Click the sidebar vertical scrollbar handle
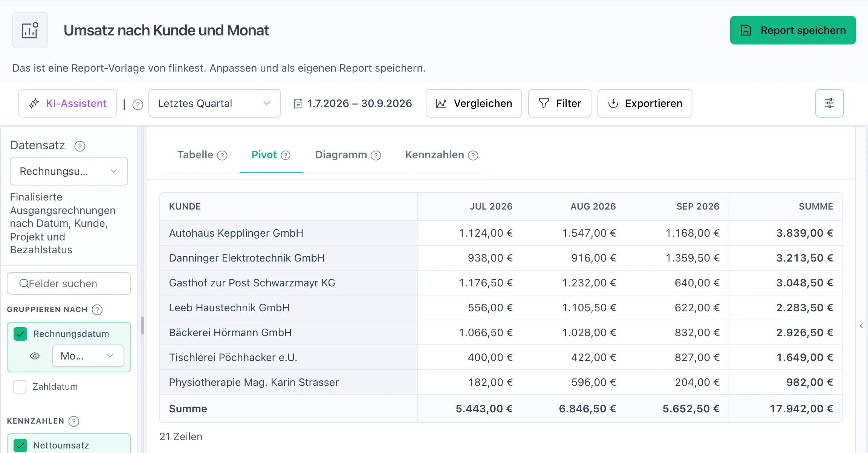868x453 pixels. point(142,326)
